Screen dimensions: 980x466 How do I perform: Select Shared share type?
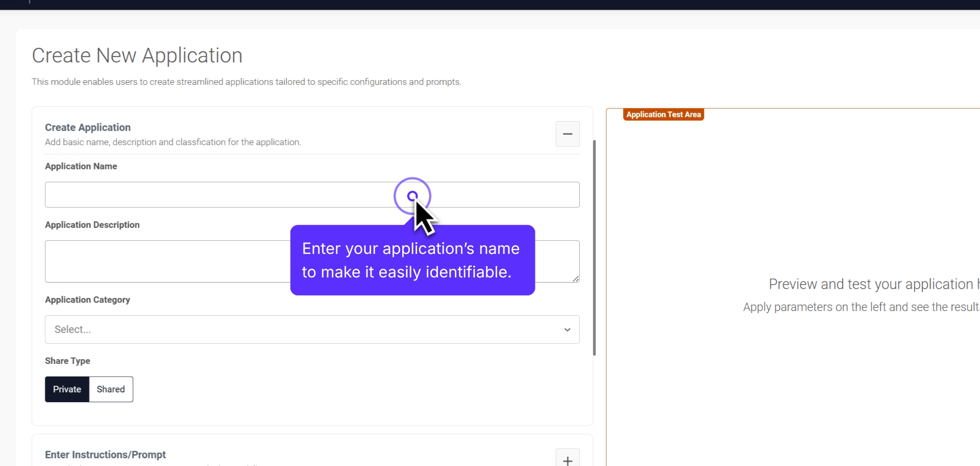click(x=110, y=389)
